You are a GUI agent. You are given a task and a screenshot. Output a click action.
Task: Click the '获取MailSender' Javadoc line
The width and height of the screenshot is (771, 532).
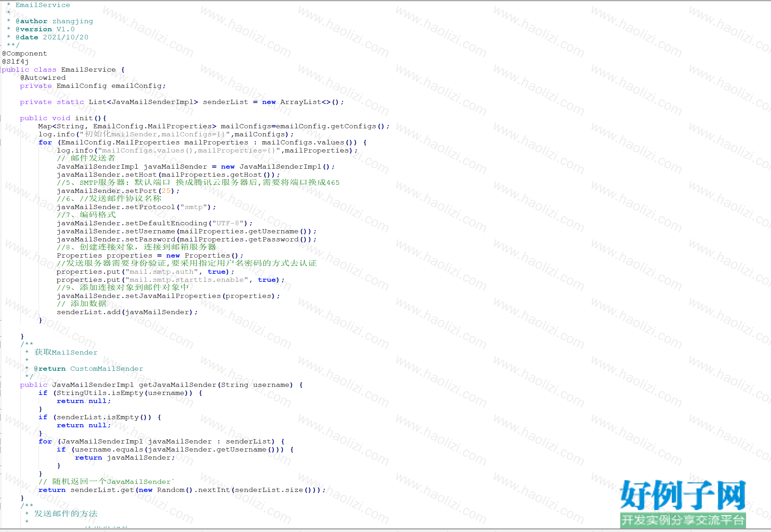(61, 352)
